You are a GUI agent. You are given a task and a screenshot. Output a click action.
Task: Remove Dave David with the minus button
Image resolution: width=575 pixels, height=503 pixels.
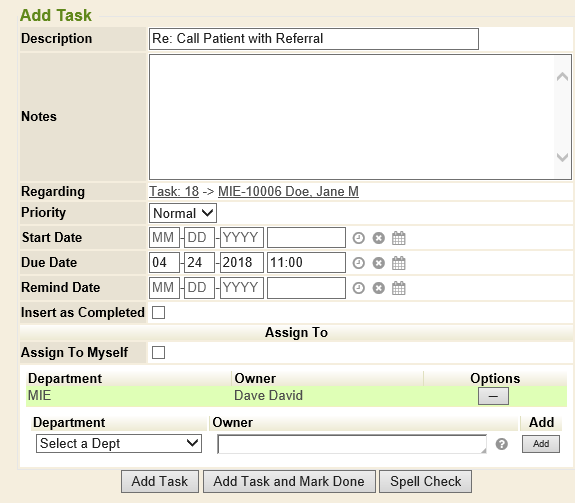(493, 396)
